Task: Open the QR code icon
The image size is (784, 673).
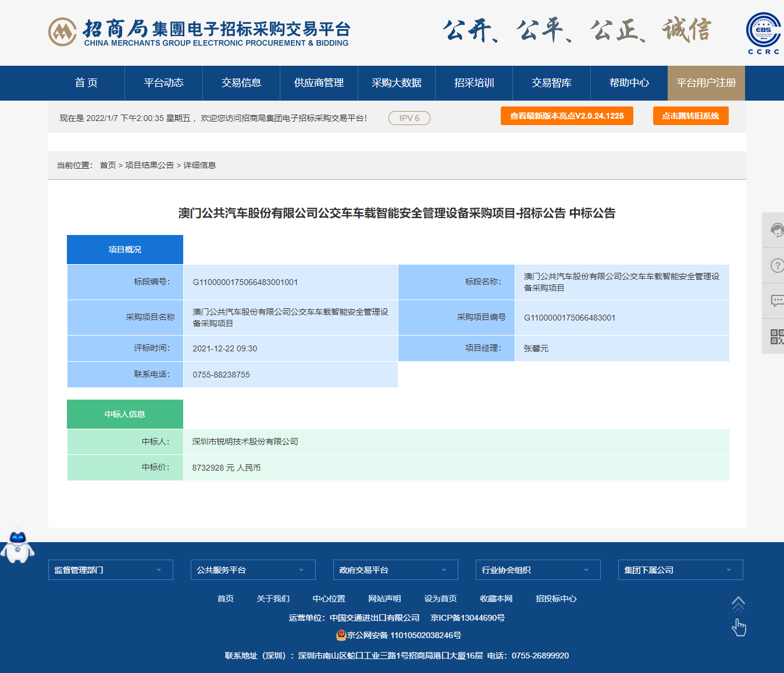Action: [x=776, y=336]
